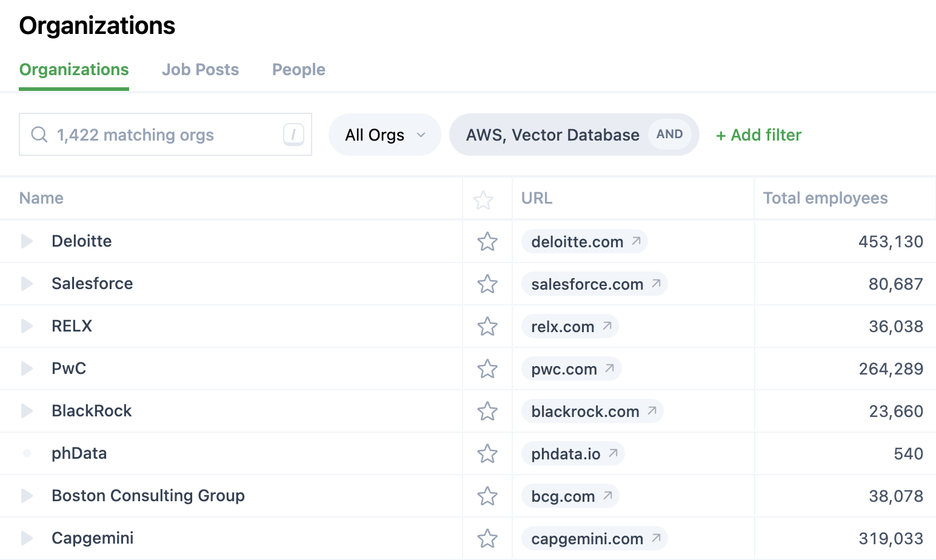This screenshot has width=936, height=560.
Task: Expand the Deloitte row
Action: click(27, 241)
